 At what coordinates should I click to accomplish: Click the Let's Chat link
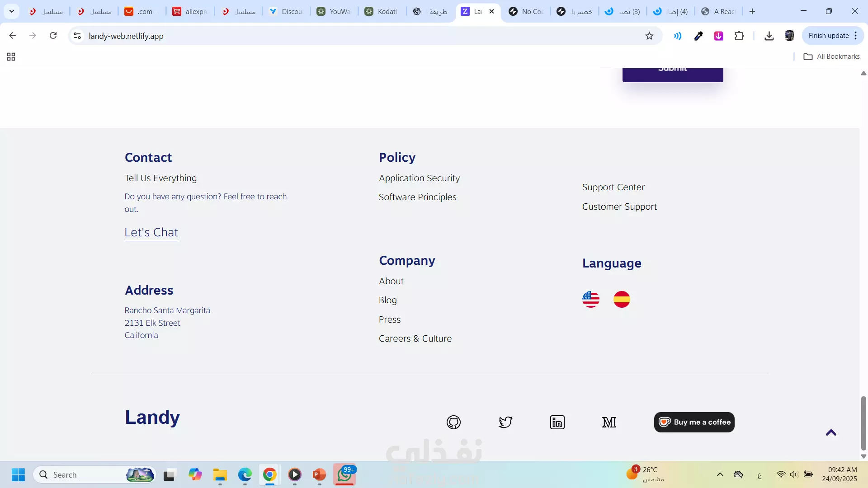151,232
